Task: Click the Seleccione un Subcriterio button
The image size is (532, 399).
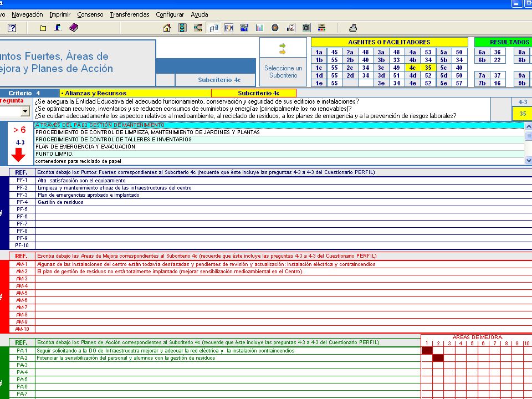Action: click(x=283, y=71)
